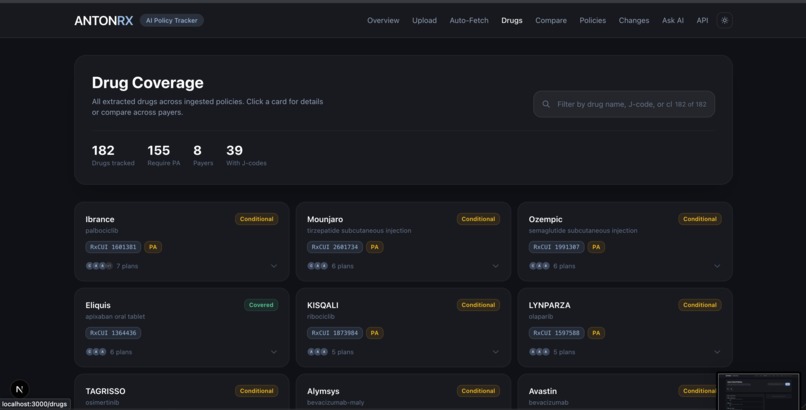
Task: Click the AI Policy Tracker badge
Action: point(171,21)
